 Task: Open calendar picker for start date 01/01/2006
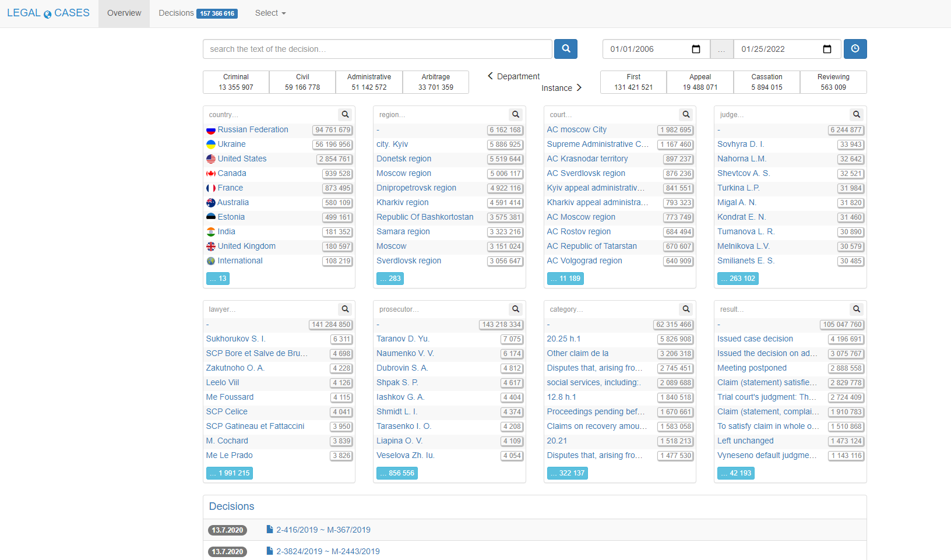[x=696, y=49]
